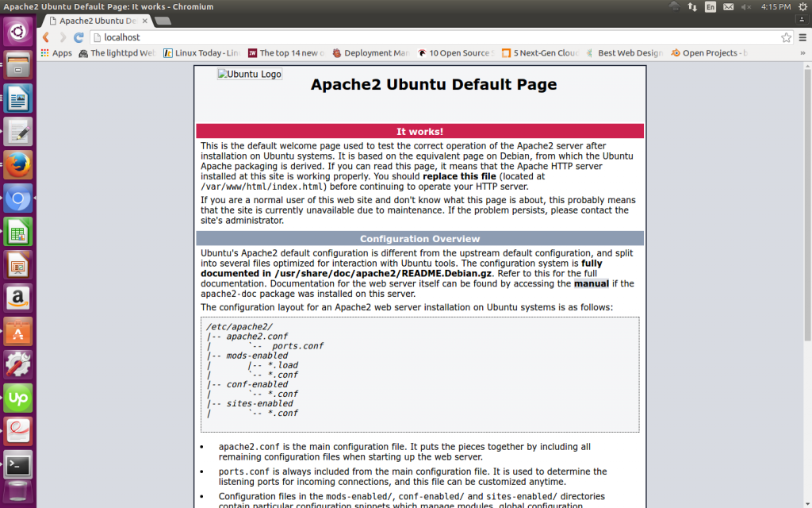This screenshot has width=812, height=508.
Task: Open the Chromium user profile button
Action: [x=802, y=19]
